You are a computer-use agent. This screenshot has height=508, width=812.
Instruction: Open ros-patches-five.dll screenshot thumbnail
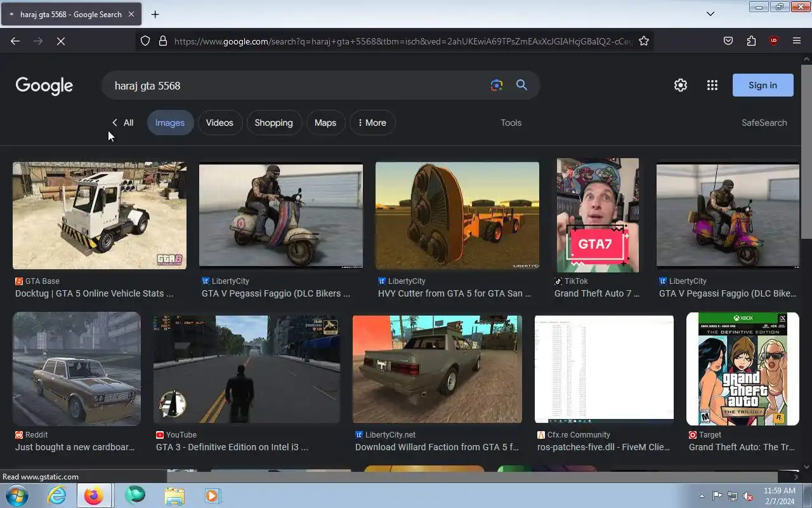point(604,369)
